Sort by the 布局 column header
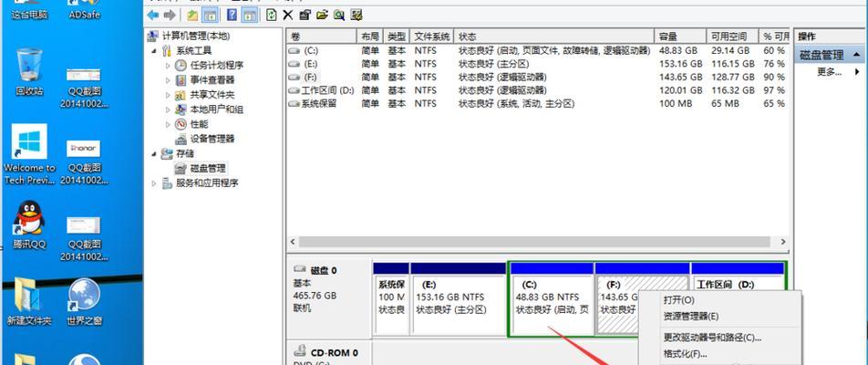 click(370, 36)
